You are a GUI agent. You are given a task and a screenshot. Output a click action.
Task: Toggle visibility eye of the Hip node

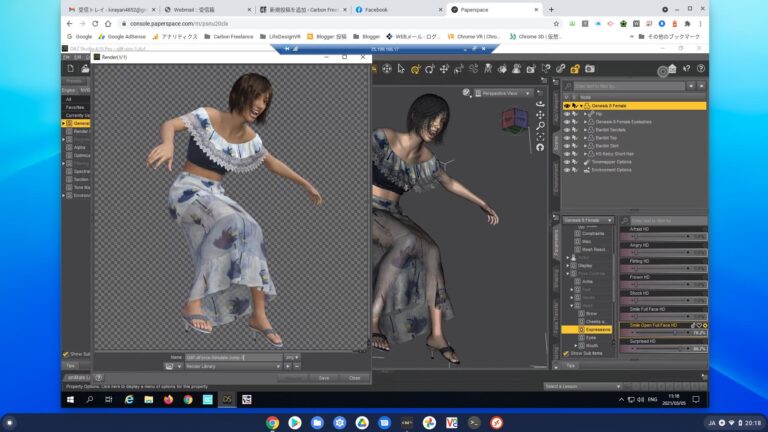[x=567, y=114]
